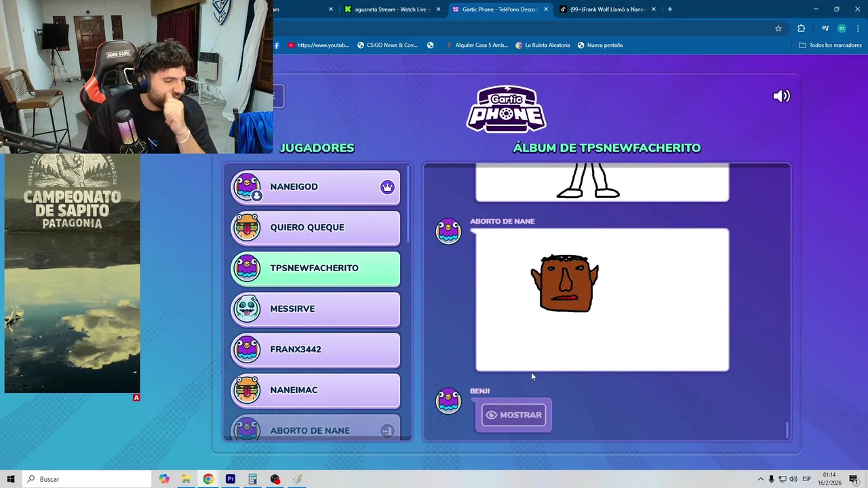
Task: Open the Alquiler Casa 5 Amb bookmark
Action: coord(477,45)
